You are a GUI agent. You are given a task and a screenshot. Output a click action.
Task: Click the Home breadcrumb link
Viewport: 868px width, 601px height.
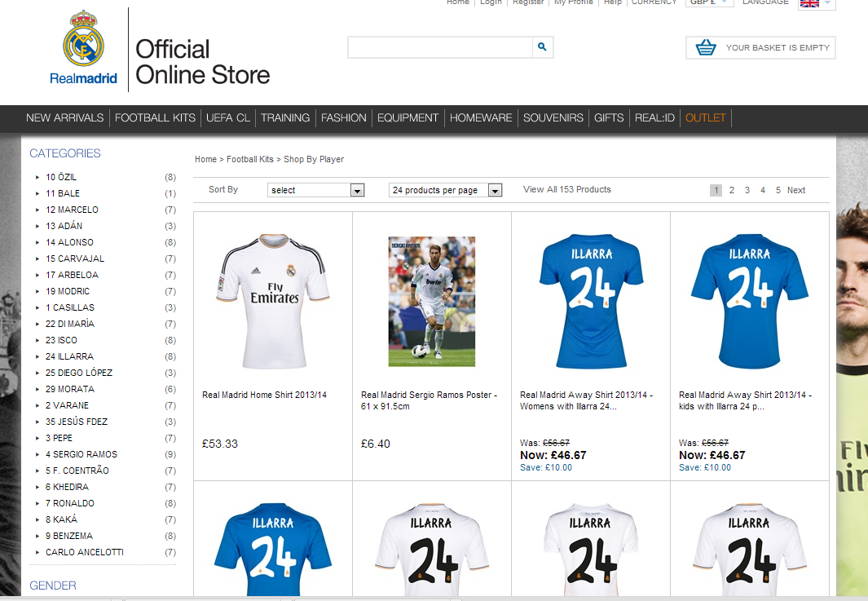[x=205, y=160]
